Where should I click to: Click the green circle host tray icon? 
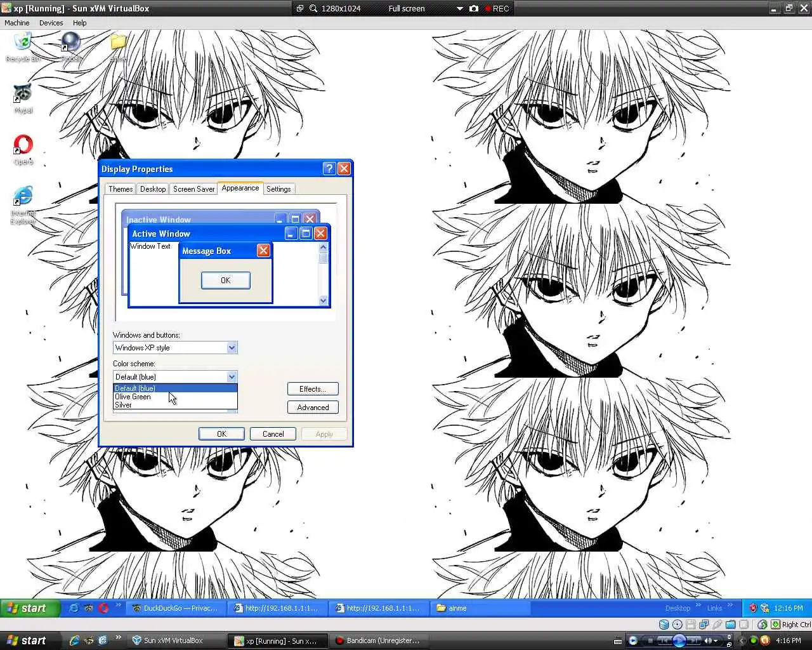754,640
